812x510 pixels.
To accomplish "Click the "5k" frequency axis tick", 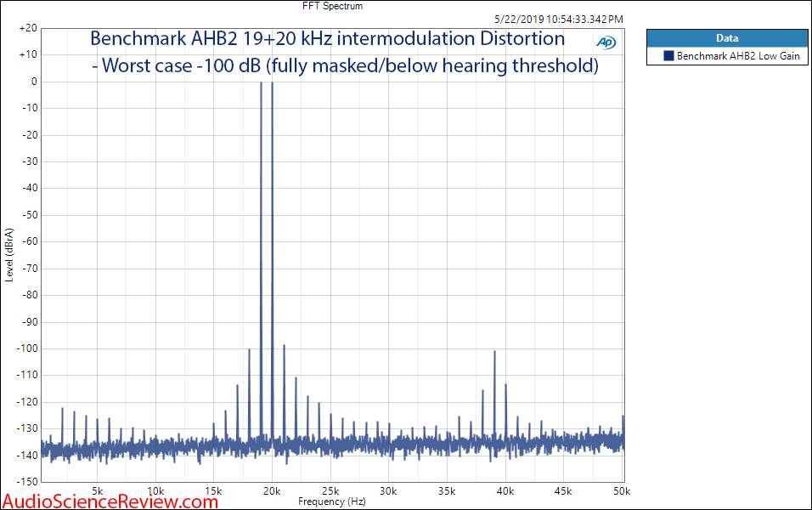I will point(98,490).
